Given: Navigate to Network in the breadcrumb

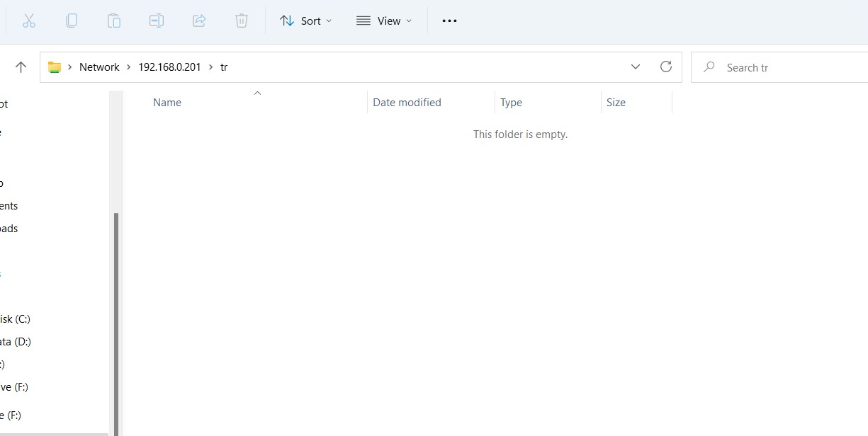Looking at the screenshot, I should click(x=99, y=67).
